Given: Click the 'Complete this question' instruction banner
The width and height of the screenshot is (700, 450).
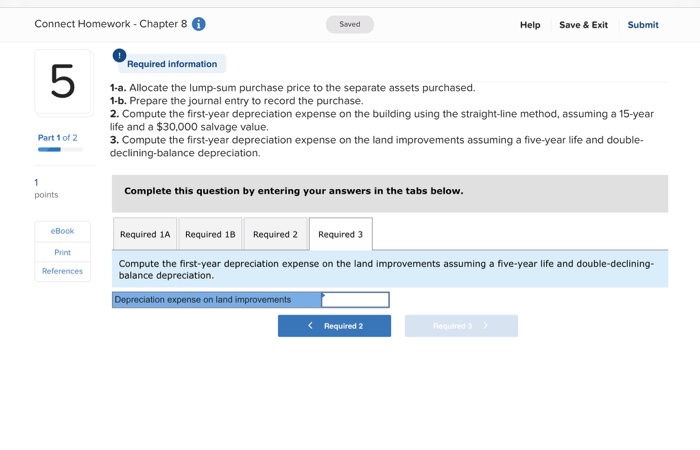Looking at the screenshot, I should click(390, 193).
